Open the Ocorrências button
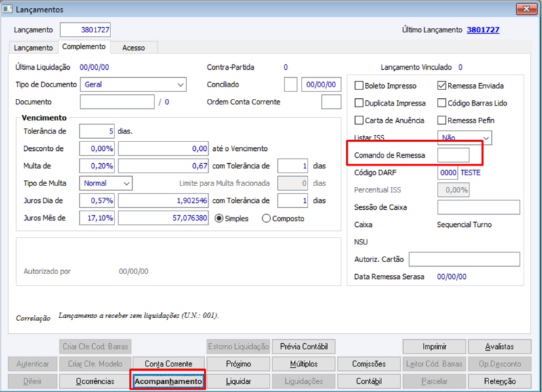The width and height of the screenshot is (542, 392). 95,381
